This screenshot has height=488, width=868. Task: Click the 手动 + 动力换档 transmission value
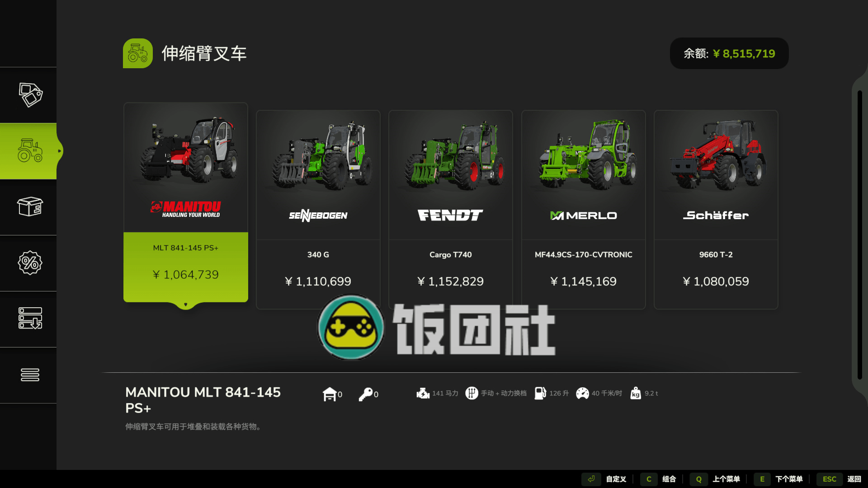(x=504, y=394)
